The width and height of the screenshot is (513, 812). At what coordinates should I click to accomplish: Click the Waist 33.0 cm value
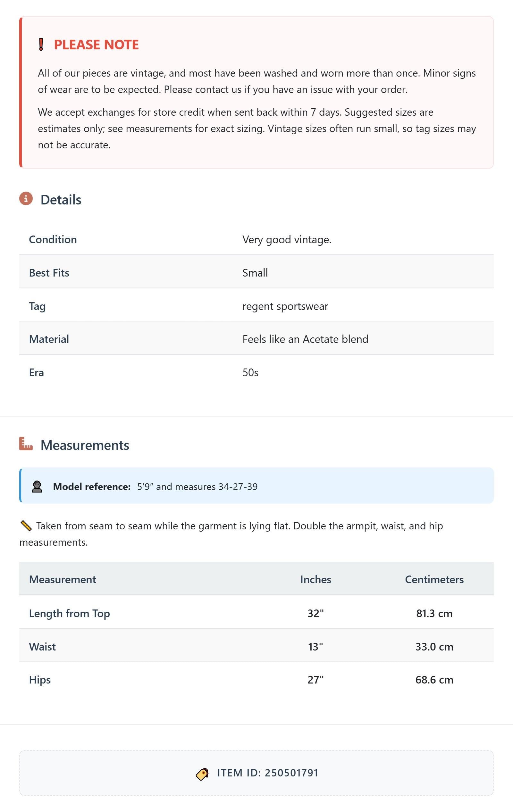[434, 646]
